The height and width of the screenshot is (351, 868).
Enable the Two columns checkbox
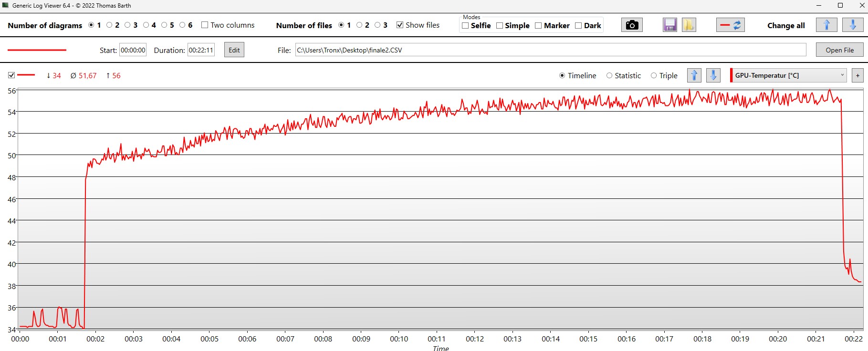(205, 25)
